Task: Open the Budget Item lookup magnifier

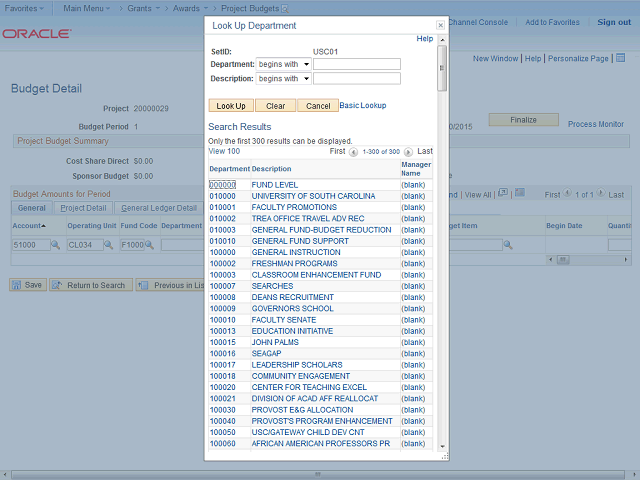Action: pos(508,245)
